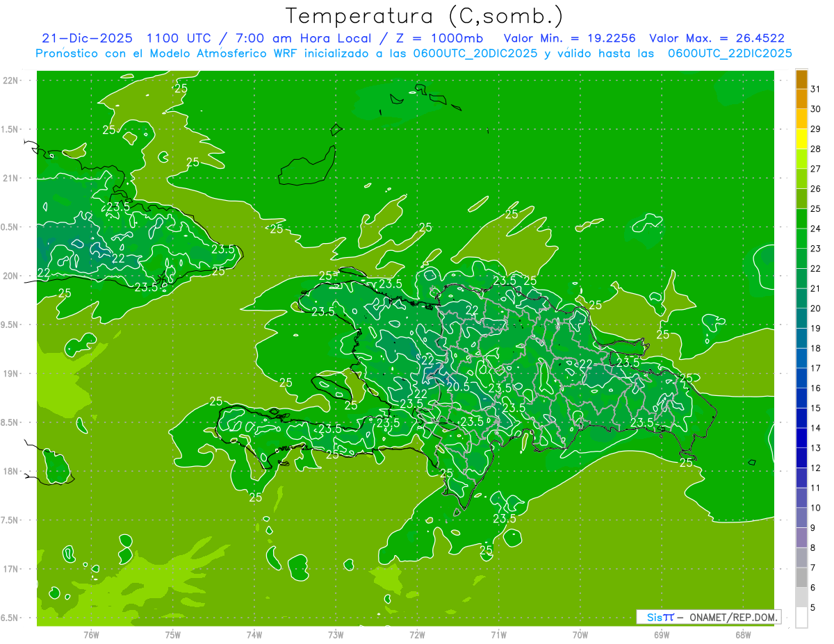The image size is (834, 644).
Task: Pick the dark blue swatch between 13 and 14
Action: pos(801,438)
